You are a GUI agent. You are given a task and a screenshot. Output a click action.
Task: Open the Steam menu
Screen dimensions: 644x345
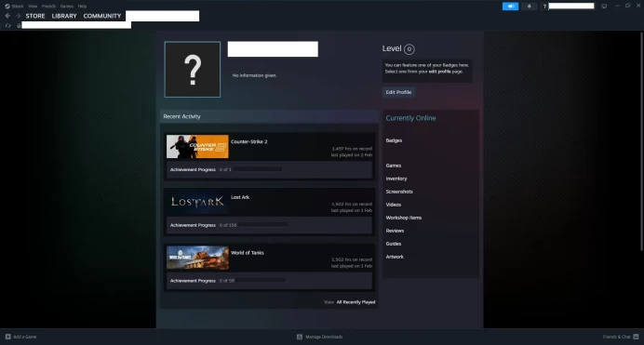[x=18, y=7]
